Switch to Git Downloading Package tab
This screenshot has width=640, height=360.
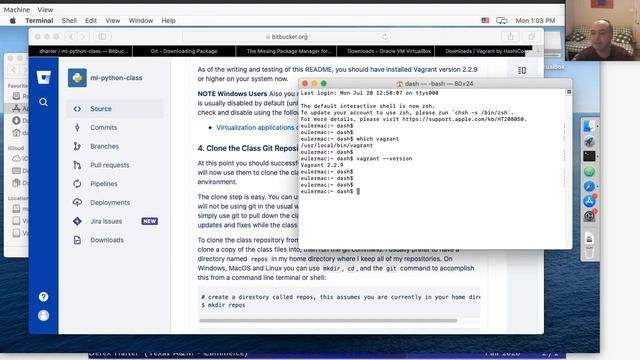point(184,51)
